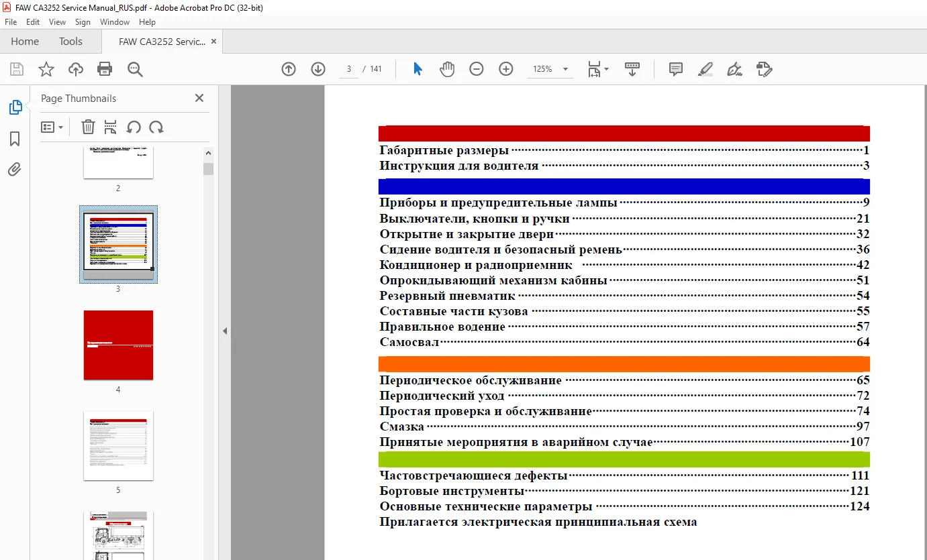Add a sticky note comment
Viewport: 927px width, 560px height.
[x=676, y=69]
